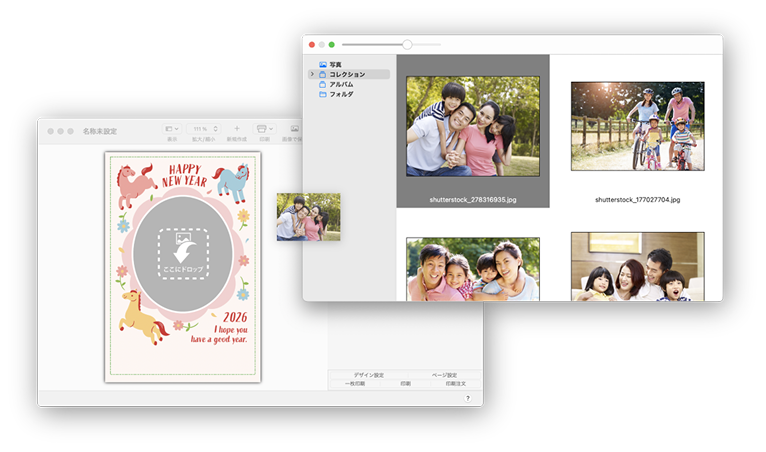Switch to デザイン設定 tab

click(x=368, y=375)
